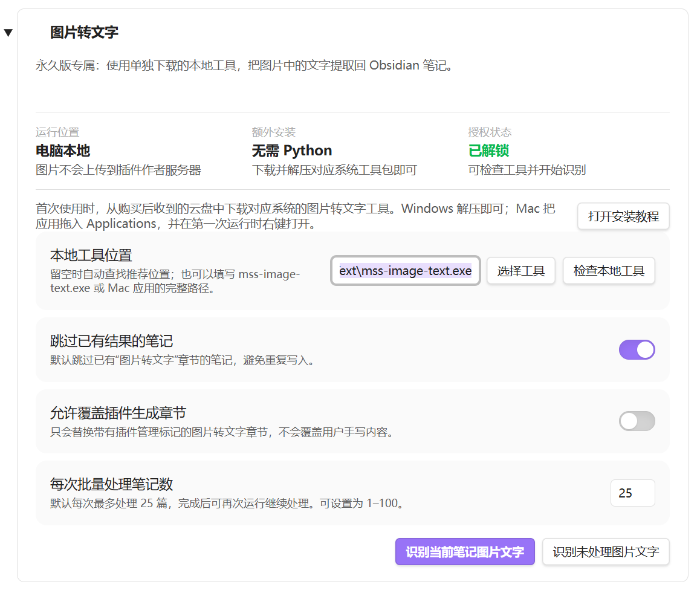Click the 跳过已有结果的笔记 label
The image size is (700, 593).
point(112,341)
